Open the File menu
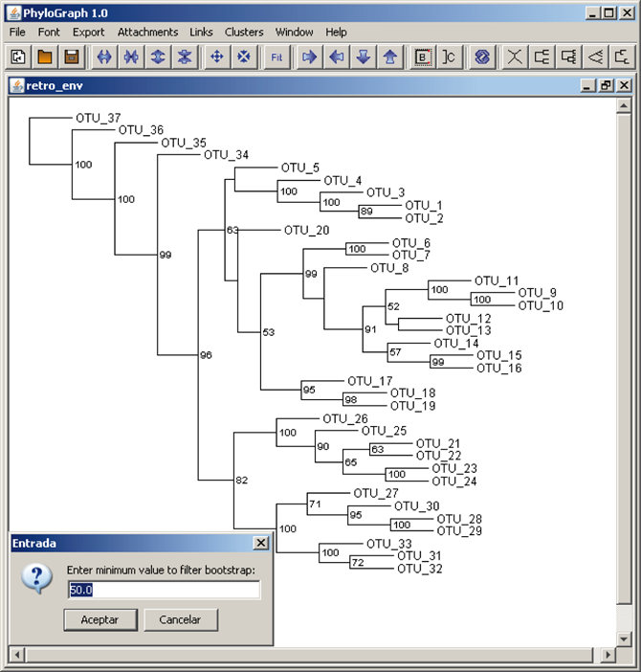The image size is (641, 672). tap(17, 32)
